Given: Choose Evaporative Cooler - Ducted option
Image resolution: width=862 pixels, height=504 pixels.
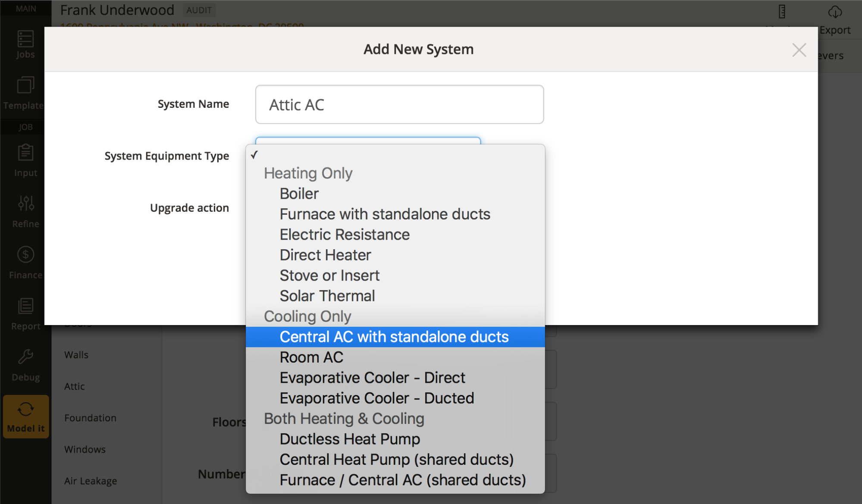Looking at the screenshot, I should [395, 398].
